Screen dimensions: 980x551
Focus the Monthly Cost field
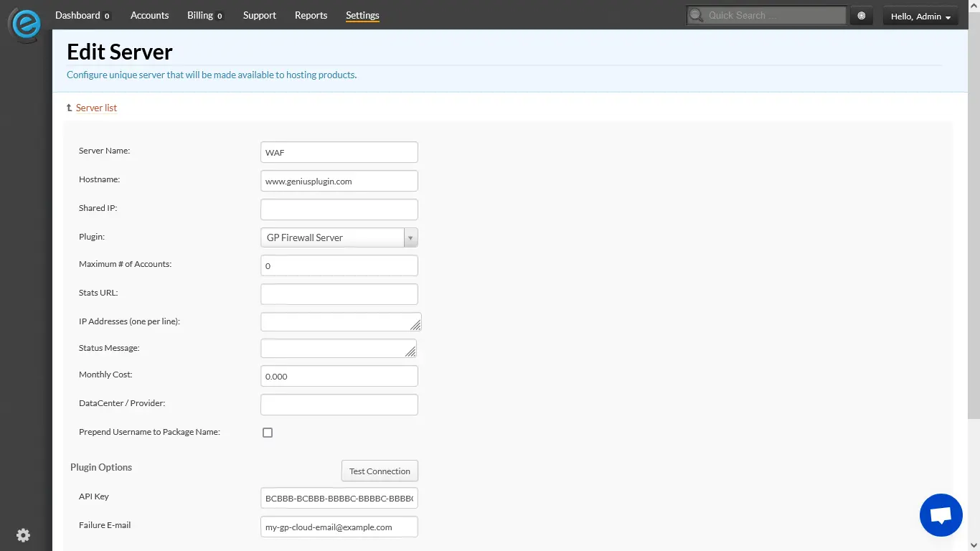339,376
